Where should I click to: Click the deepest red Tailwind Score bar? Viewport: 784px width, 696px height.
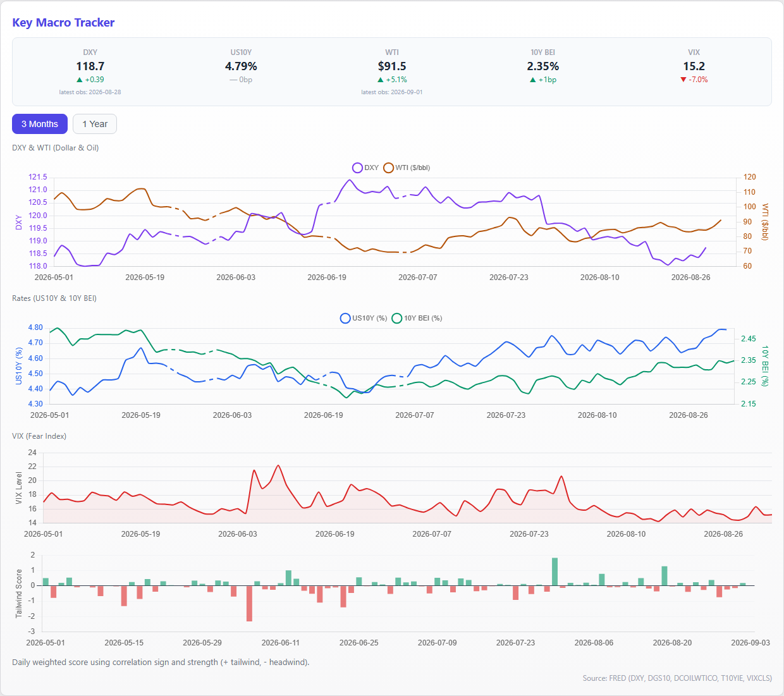249,603
